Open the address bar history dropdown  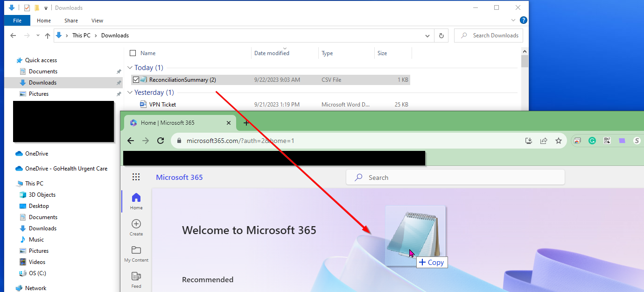427,36
